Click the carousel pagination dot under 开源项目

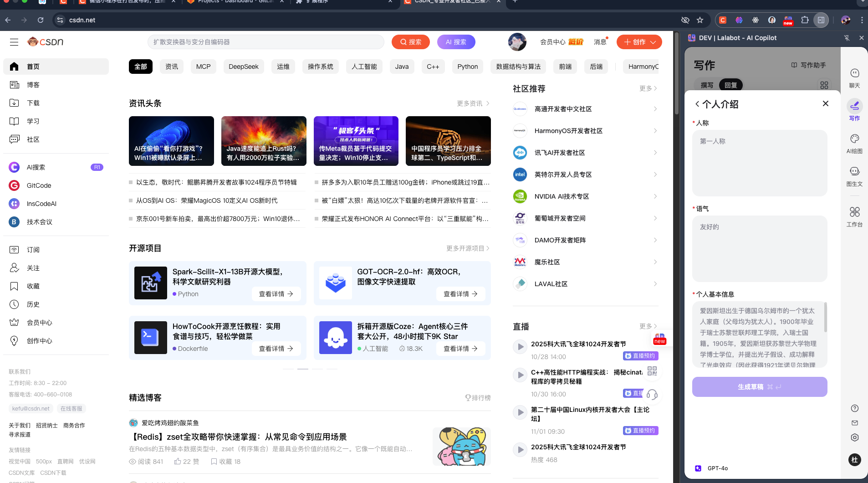(302, 370)
